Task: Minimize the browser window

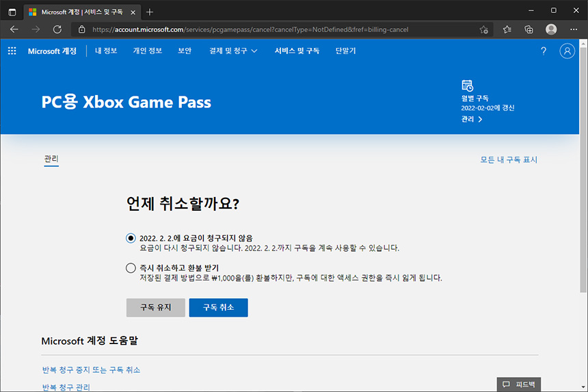Action: (x=531, y=10)
